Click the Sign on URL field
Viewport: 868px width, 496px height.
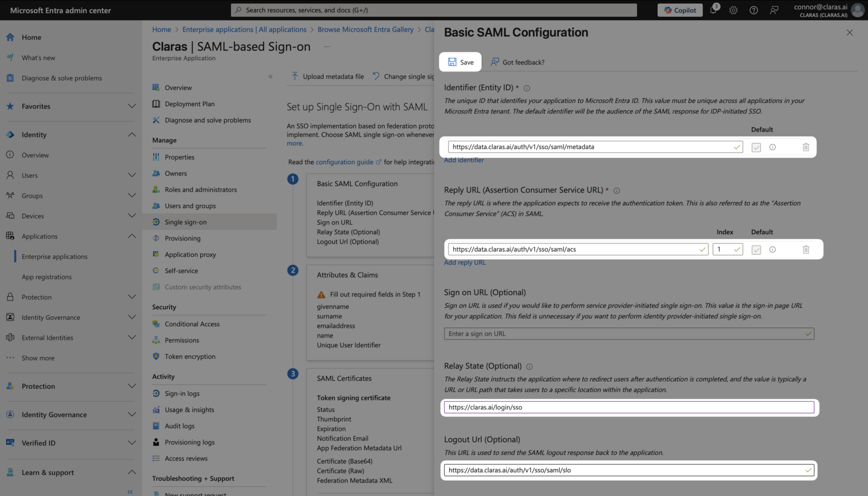pyautogui.click(x=629, y=334)
